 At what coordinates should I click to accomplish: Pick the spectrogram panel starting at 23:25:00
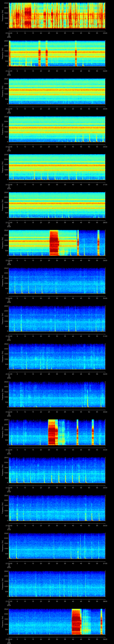57,129
